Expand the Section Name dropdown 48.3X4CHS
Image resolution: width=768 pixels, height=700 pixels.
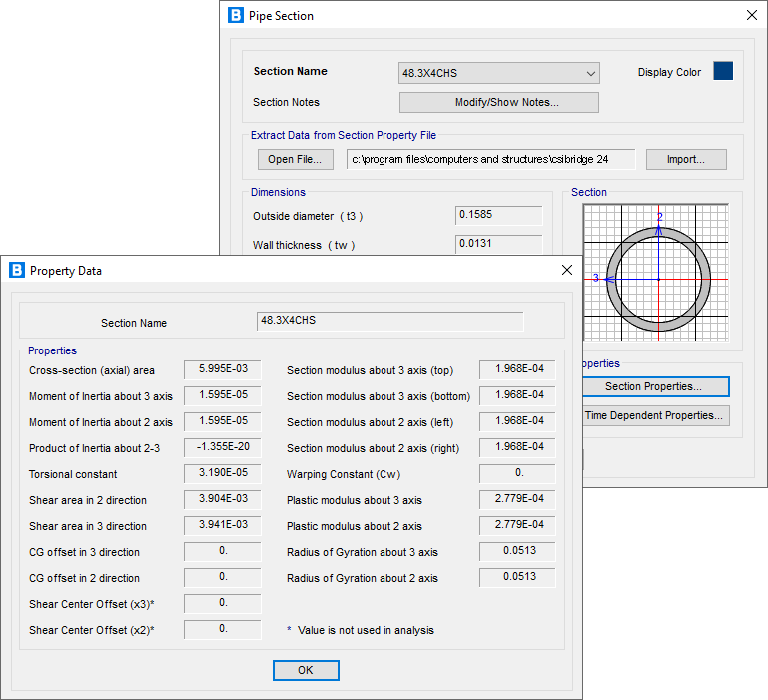[x=499, y=73]
